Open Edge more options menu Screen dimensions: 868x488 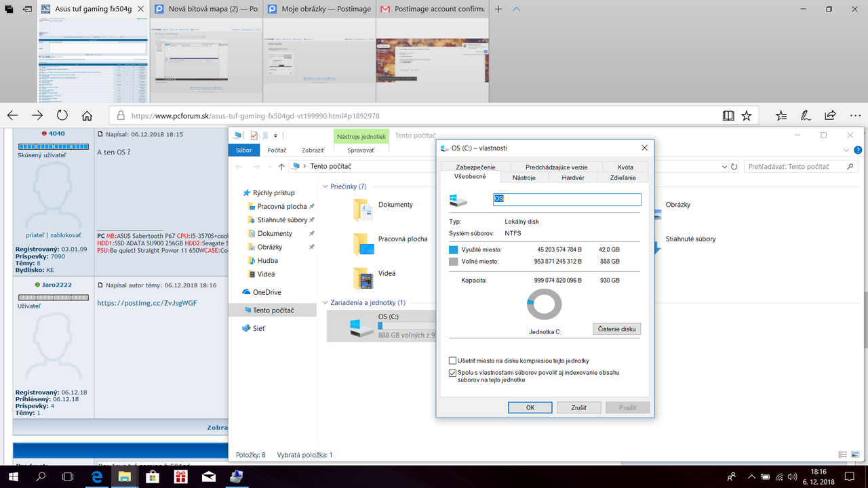[854, 115]
